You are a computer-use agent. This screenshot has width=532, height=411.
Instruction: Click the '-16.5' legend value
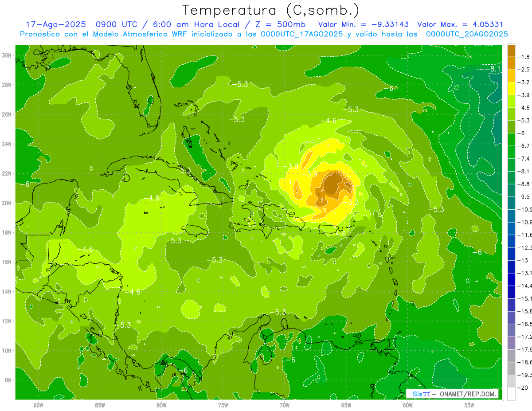tap(525, 324)
